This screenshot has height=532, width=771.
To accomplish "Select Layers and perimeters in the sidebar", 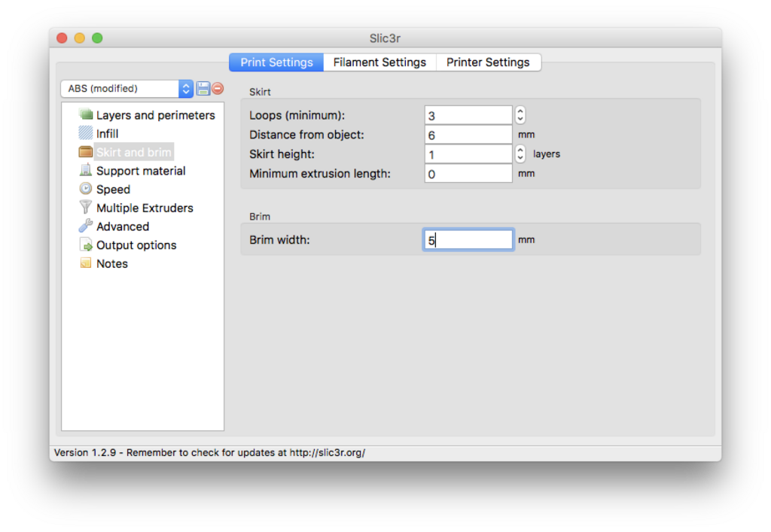I will pos(155,115).
